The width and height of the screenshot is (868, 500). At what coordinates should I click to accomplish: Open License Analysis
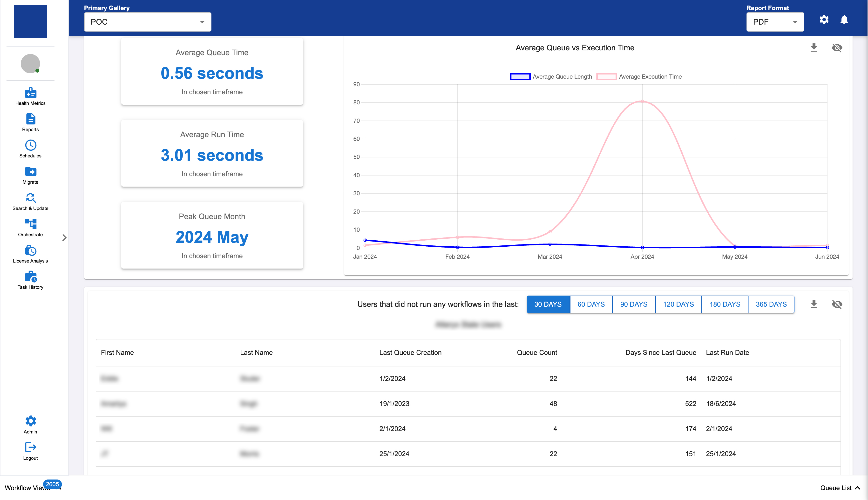point(30,251)
